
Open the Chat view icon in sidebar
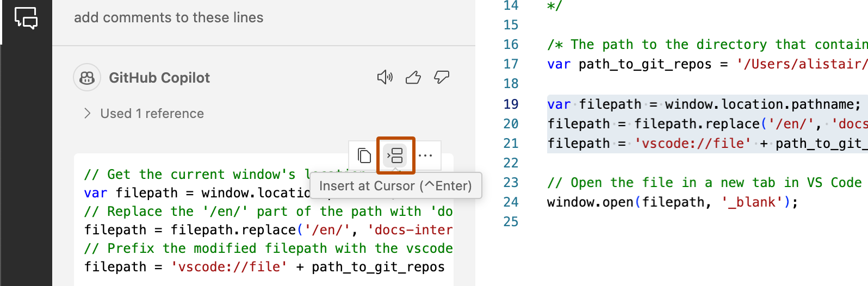coord(26,18)
